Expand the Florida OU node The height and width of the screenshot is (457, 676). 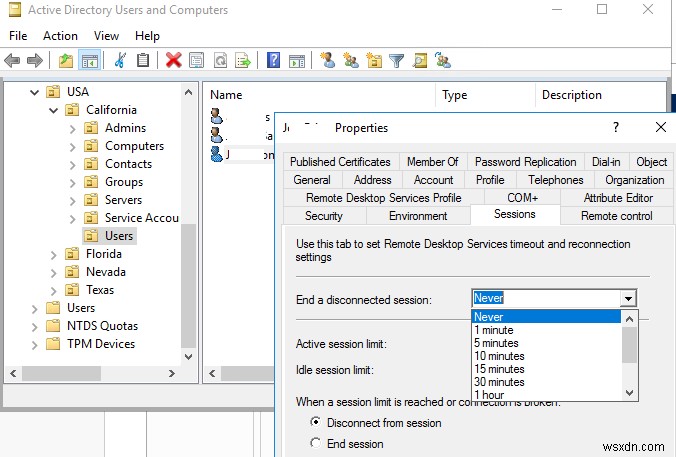click(x=53, y=255)
